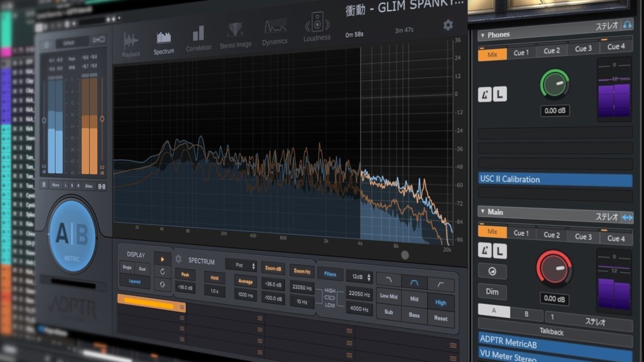Click the Reset filter button

441,317
